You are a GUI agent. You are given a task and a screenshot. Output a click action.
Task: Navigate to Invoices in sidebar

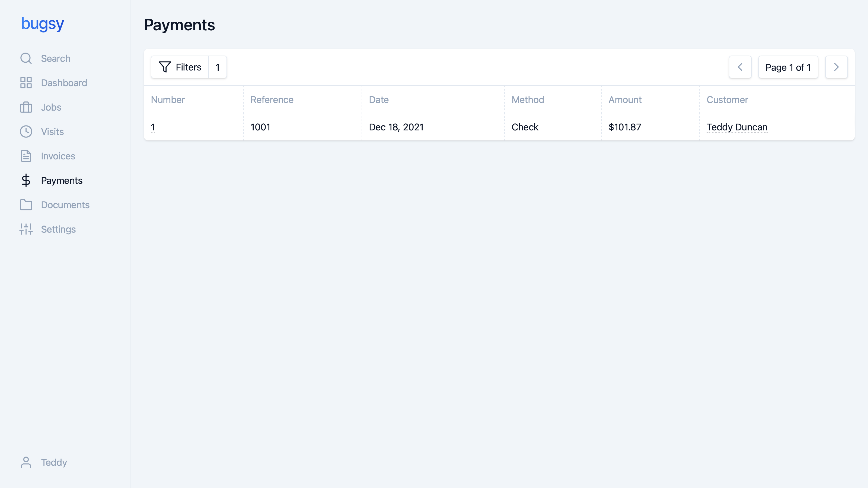[x=58, y=156]
